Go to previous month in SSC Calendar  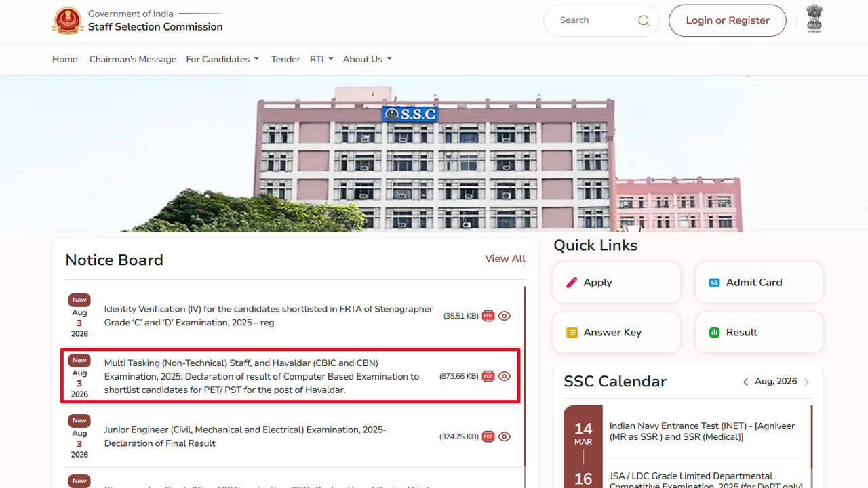pos(745,382)
